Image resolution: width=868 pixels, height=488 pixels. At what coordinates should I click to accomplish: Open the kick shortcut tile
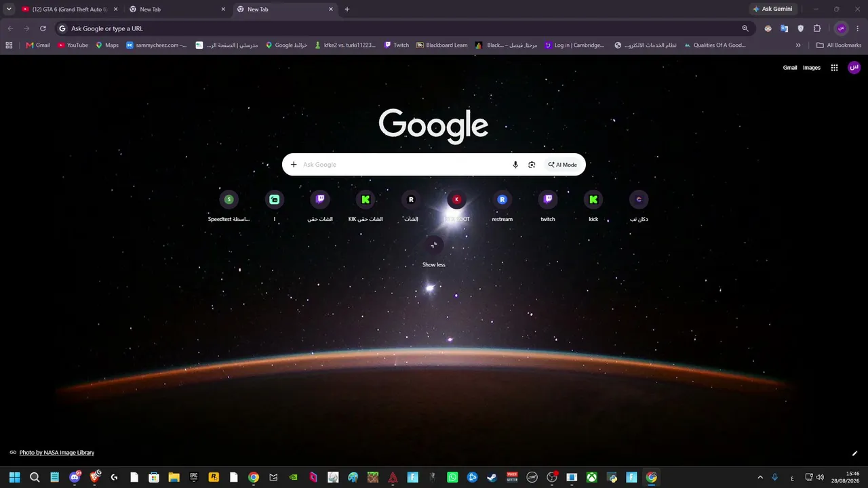593,206
